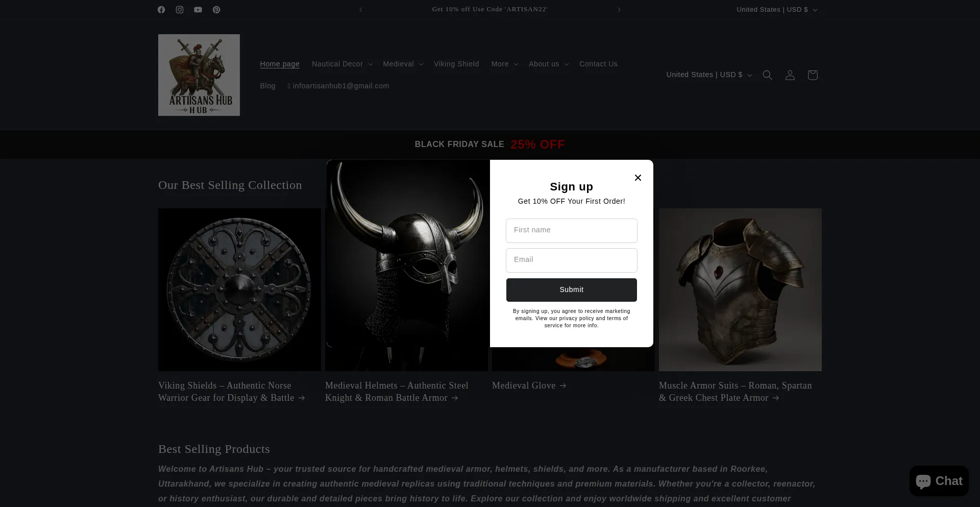Expand the About us menu
980x507 pixels.
548,64
